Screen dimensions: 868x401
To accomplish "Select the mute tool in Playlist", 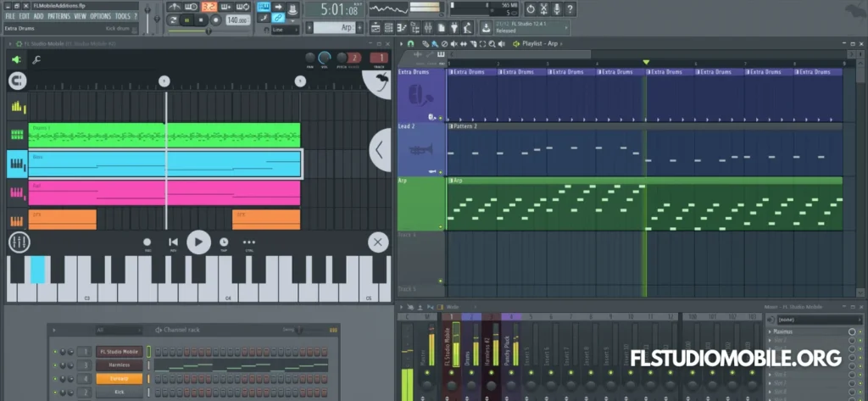I will 454,44.
